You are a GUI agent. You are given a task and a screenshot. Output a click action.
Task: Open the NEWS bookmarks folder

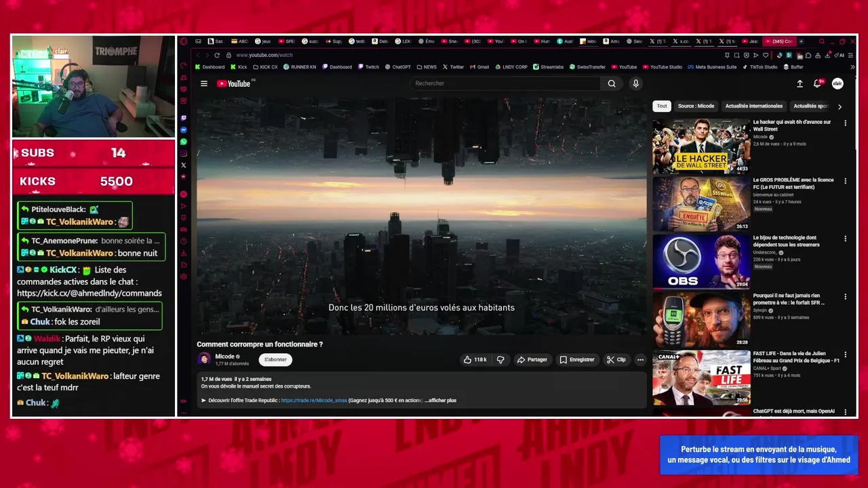pos(427,67)
